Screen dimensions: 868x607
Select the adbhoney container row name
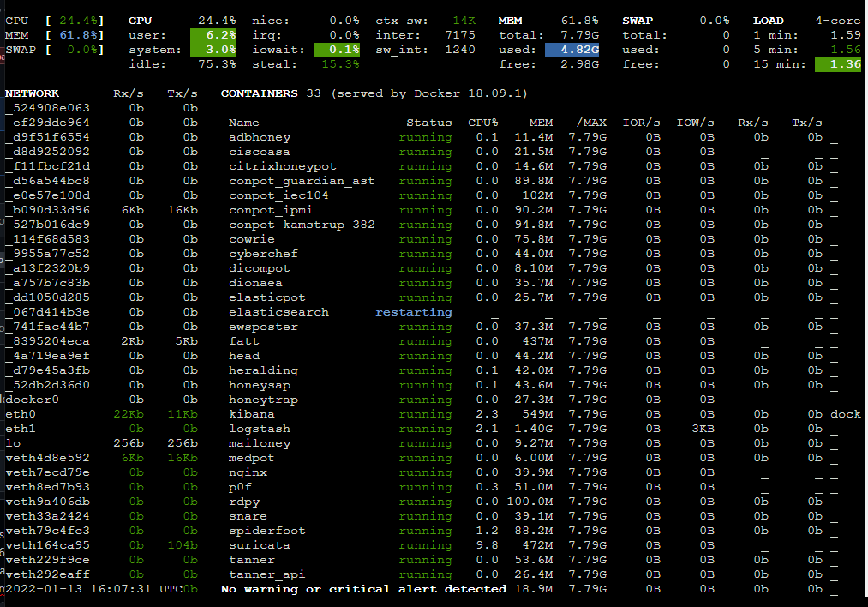pos(260,137)
